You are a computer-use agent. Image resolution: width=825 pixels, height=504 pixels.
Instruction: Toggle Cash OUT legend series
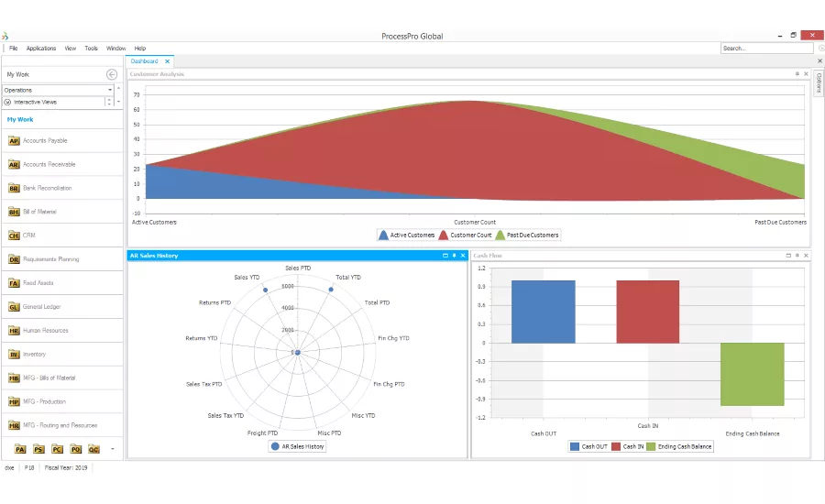click(x=588, y=446)
